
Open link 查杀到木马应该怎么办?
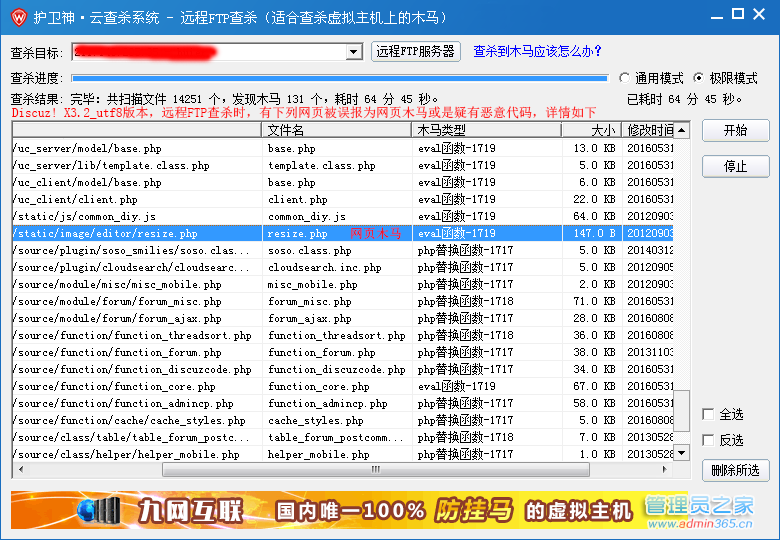(x=537, y=51)
